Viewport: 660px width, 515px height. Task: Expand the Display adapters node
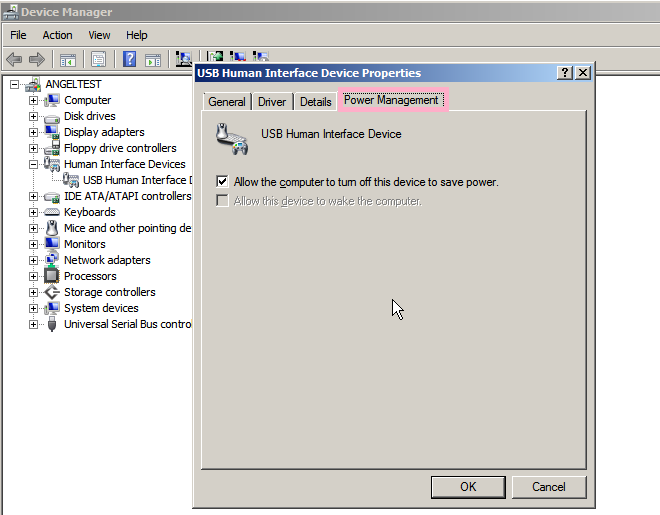pos(33,132)
